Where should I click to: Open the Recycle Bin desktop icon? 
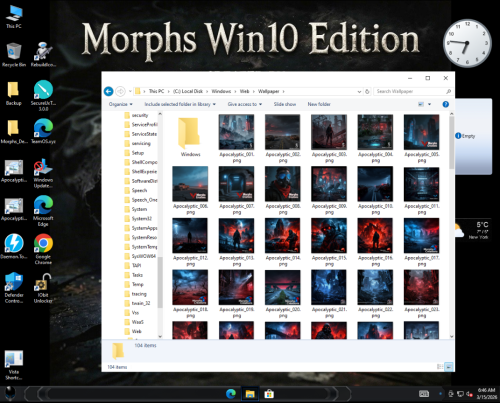(14, 55)
